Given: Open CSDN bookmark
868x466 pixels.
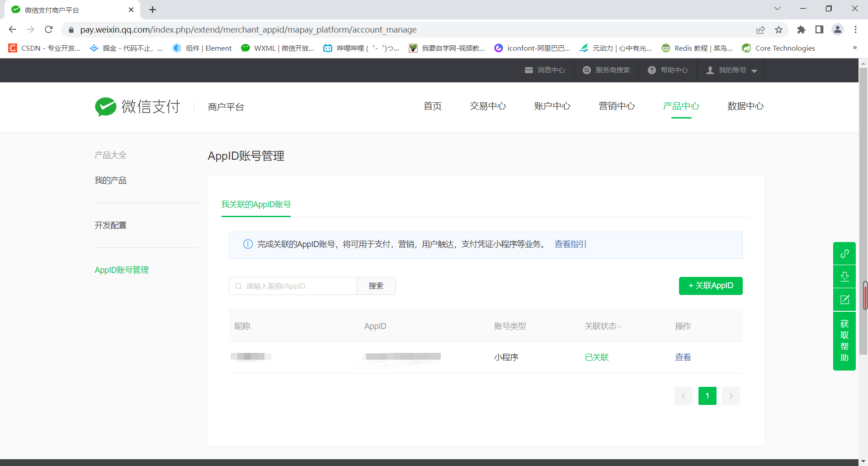Looking at the screenshot, I should pos(44,48).
